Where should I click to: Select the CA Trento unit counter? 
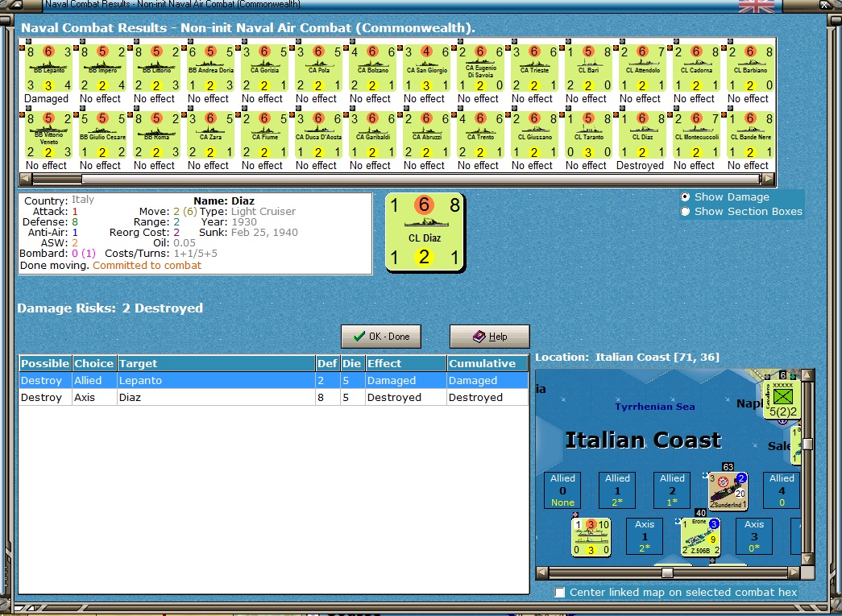(x=480, y=135)
